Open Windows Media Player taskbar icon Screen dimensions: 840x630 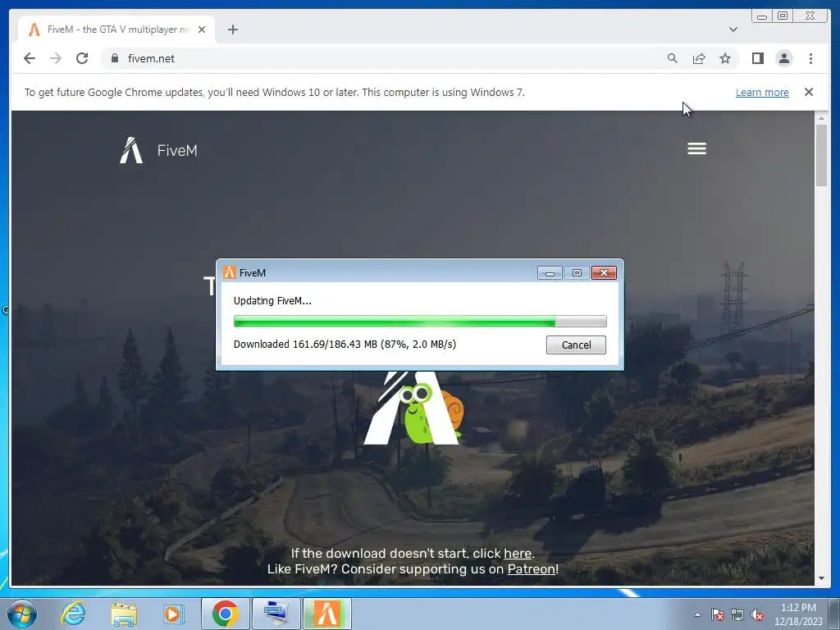[173, 614]
